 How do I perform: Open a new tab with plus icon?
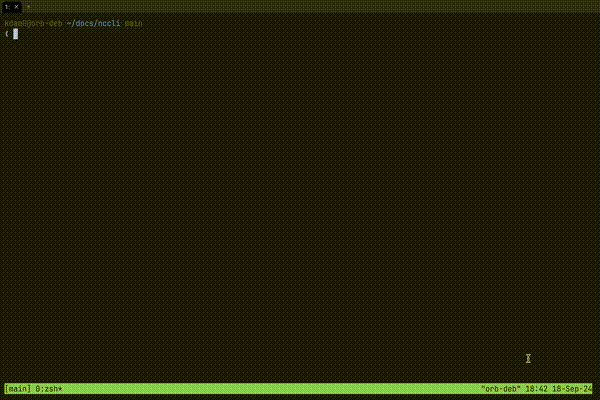[x=28, y=7]
